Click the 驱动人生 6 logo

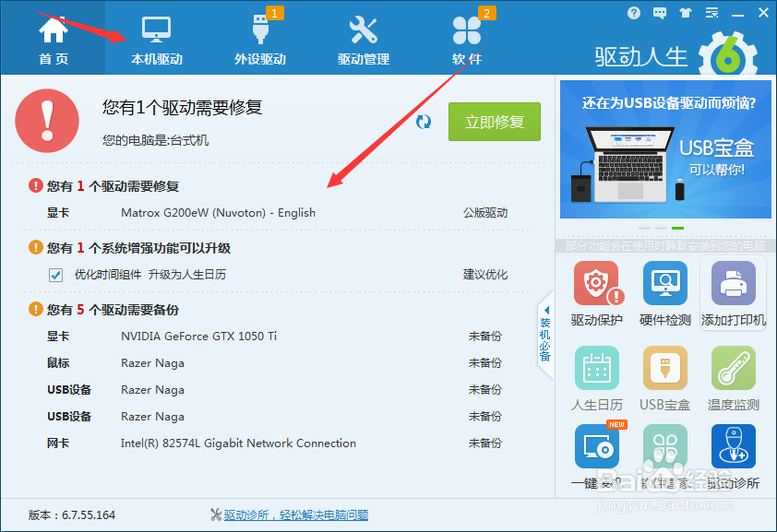tap(676, 54)
